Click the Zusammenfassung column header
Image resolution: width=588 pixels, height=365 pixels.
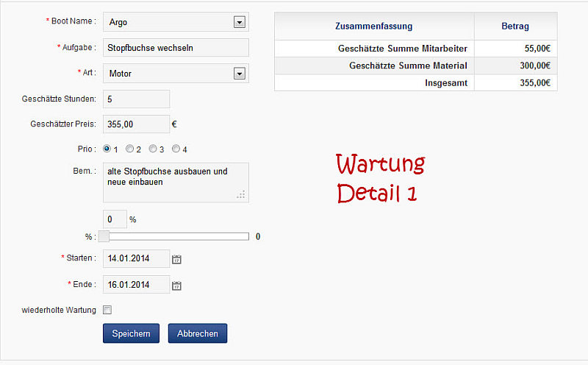click(x=373, y=26)
